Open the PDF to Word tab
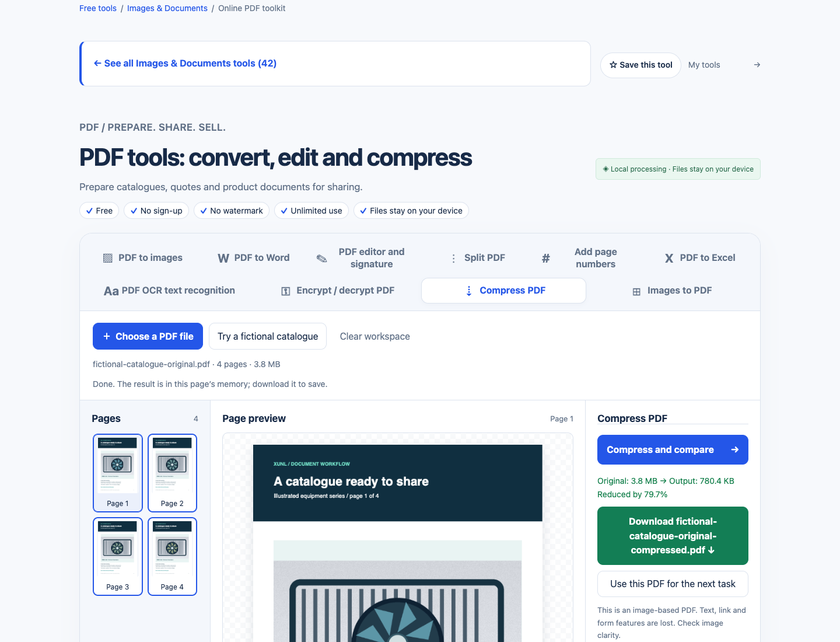The image size is (840, 642). point(254,258)
